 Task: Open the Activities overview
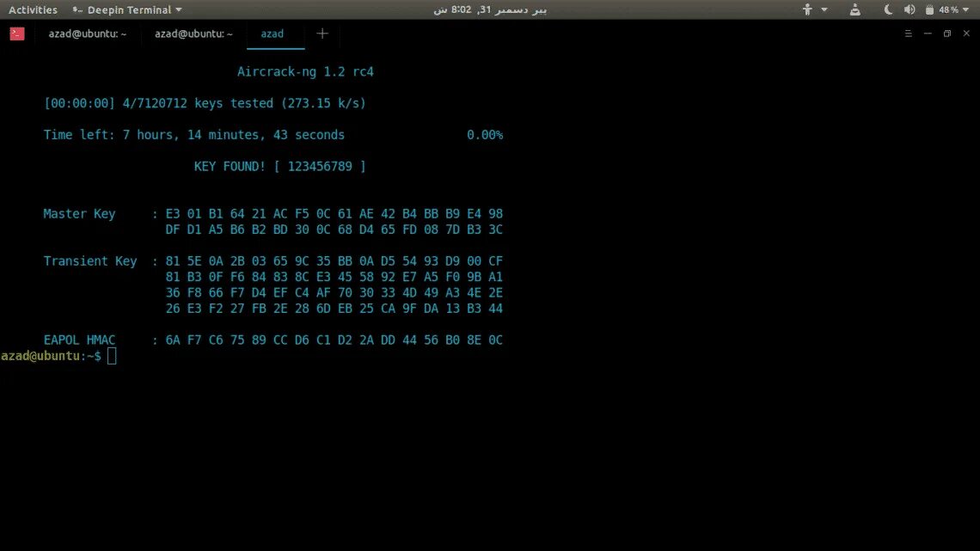[x=33, y=9]
